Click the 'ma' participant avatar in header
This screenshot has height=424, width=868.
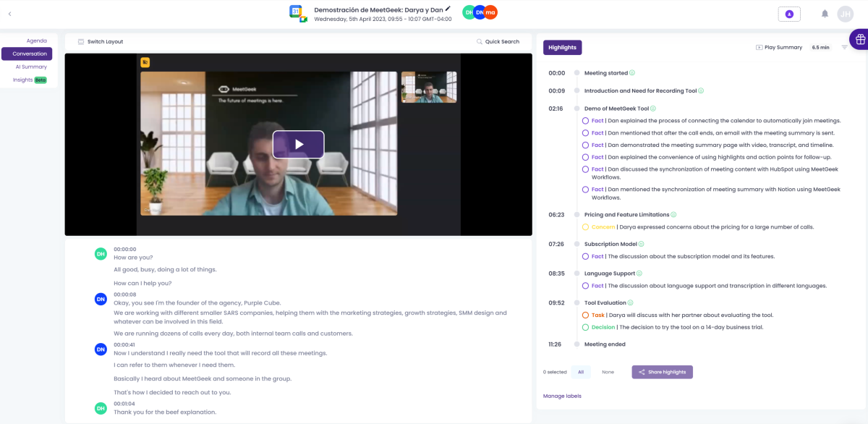pos(490,12)
